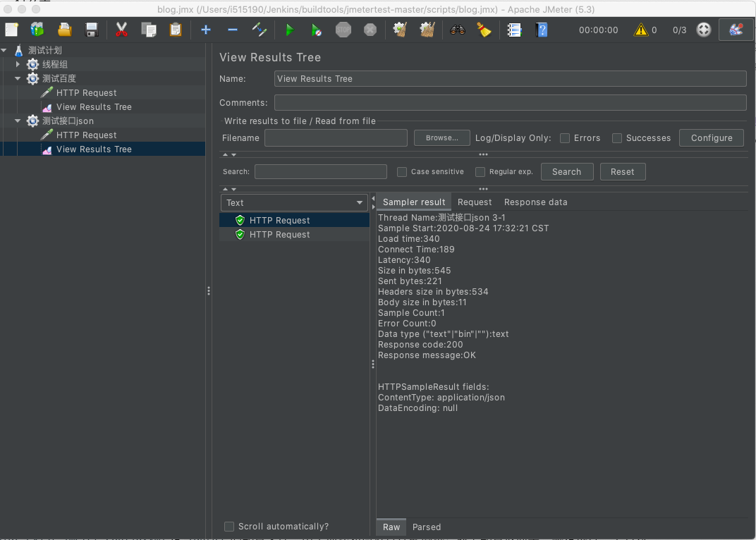Click the blue plus Expand All icon
The width and height of the screenshot is (756, 540).
point(206,30)
